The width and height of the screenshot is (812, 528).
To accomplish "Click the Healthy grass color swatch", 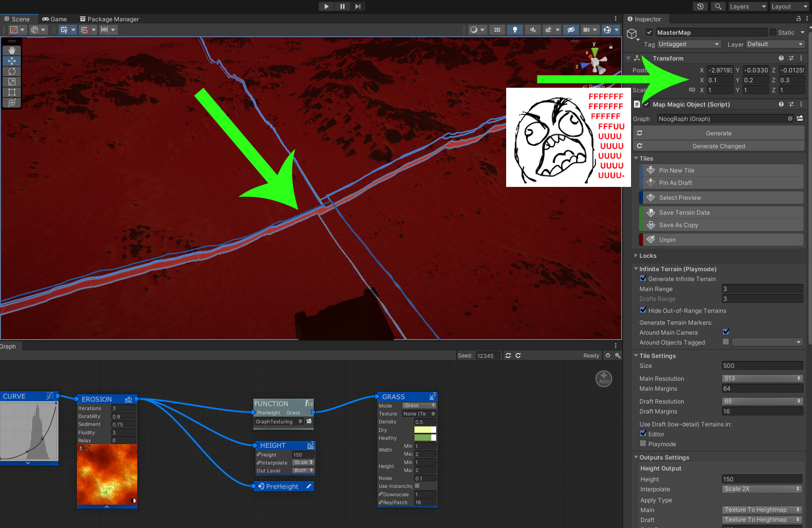I will pos(425,438).
